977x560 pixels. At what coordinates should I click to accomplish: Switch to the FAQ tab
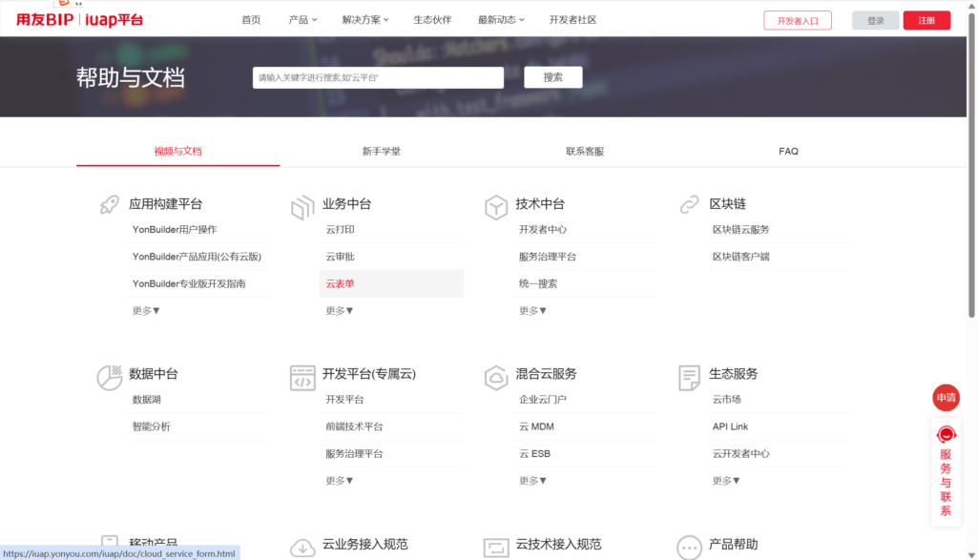(x=788, y=151)
